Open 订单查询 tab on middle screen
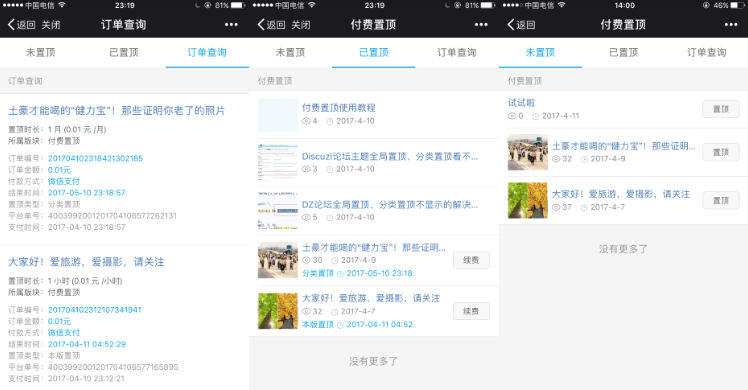 click(x=457, y=52)
